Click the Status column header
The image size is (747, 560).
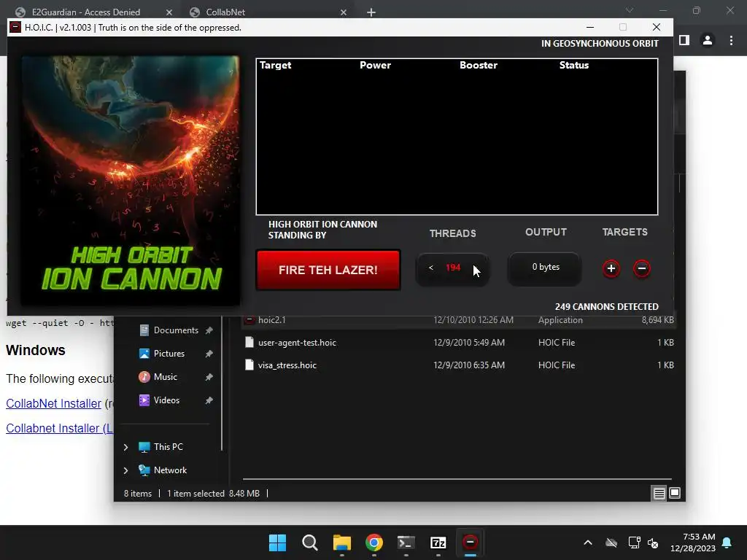574,65
